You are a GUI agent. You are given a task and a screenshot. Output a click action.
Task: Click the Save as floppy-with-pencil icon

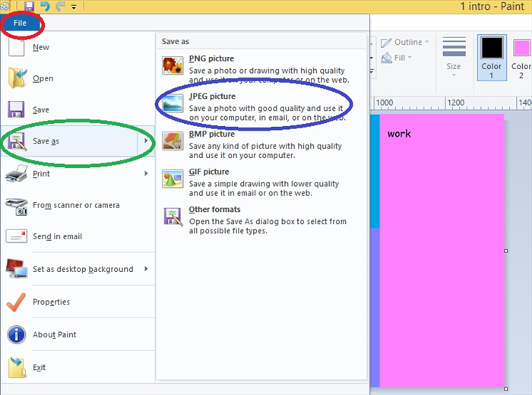17,141
